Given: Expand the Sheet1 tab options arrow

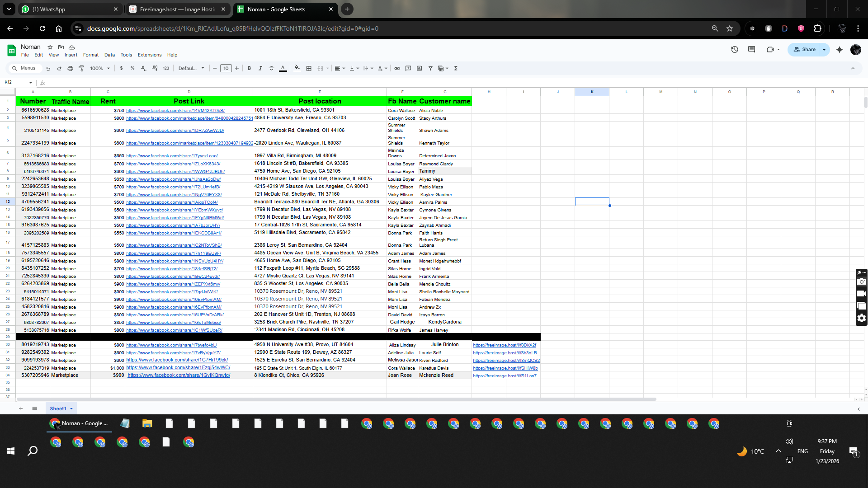Looking at the screenshot, I should pyautogui.click(x=71, y=408).
